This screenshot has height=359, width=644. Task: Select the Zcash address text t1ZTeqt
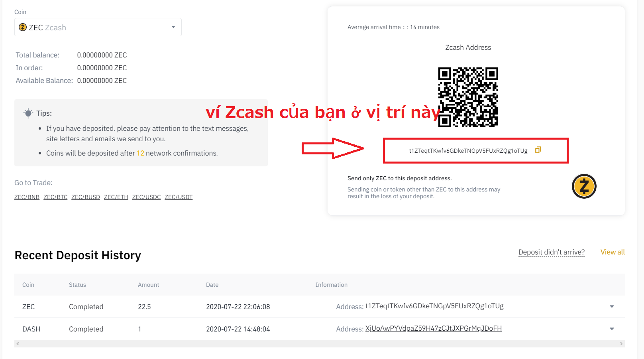[x=468, y=151]
